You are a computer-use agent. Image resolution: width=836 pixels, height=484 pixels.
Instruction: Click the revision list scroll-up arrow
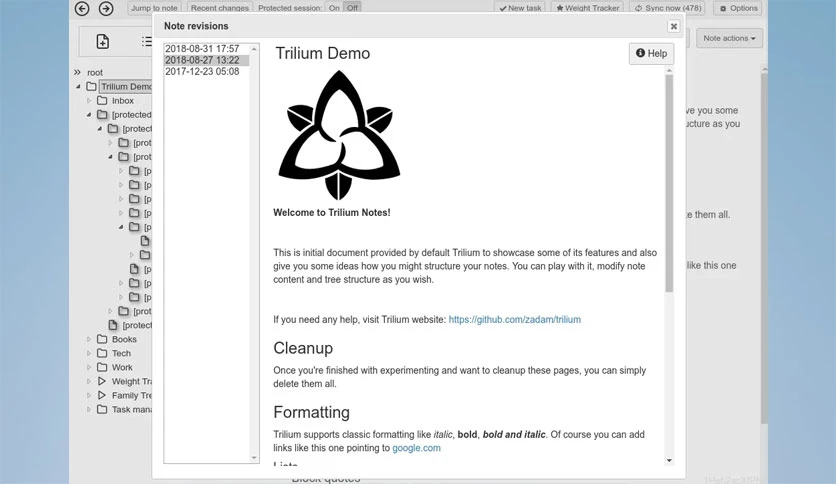click(x=254, y=49)
